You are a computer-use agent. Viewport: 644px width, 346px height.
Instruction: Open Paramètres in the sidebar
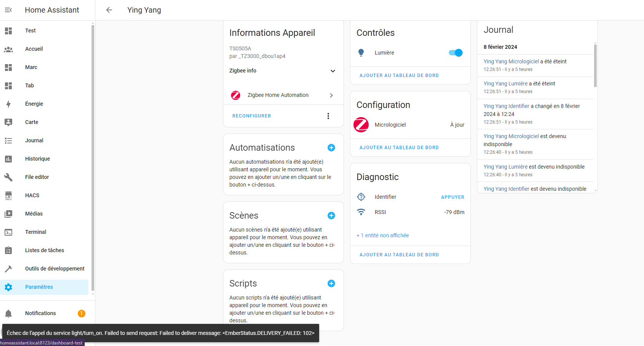pyautogui.click(x=39, y=287)
